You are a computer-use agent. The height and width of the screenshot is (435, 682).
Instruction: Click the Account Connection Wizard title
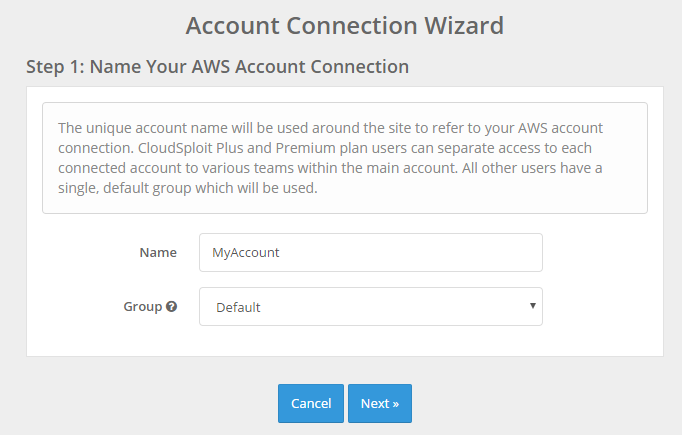(344, 25)
